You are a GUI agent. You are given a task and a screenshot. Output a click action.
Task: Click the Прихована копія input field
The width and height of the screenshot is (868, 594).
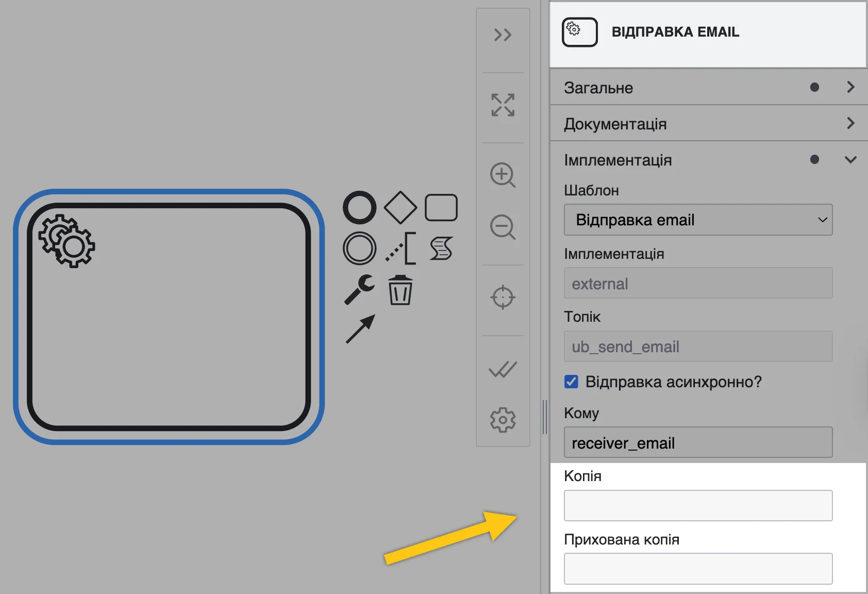point(698,569)
